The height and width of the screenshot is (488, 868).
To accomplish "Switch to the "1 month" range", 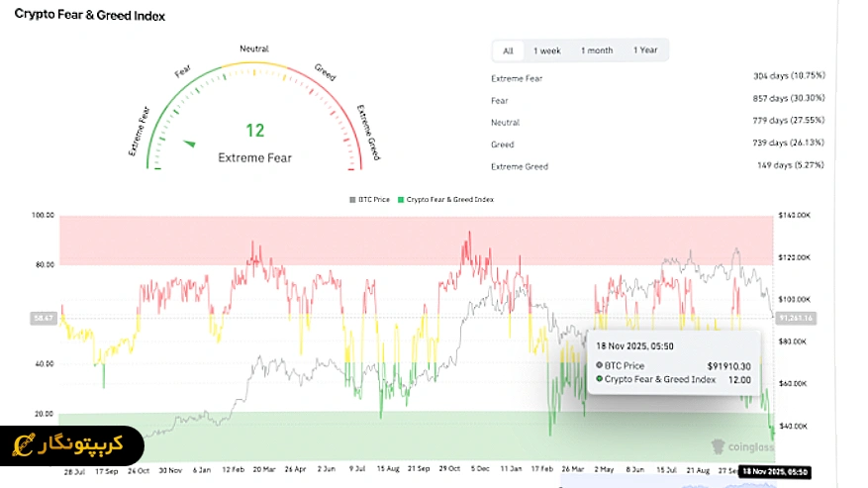I will (x=596, y=50).
